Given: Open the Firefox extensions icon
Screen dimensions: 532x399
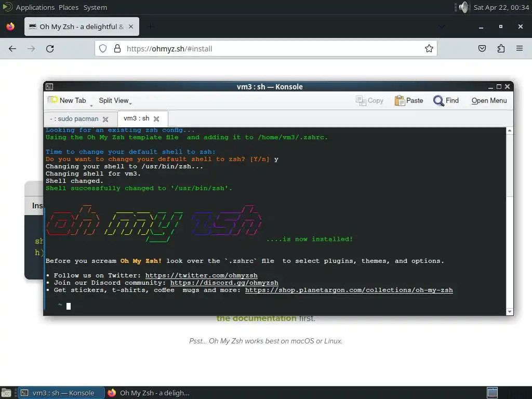Looking at the screenshot, I should (x=501, y=48).
